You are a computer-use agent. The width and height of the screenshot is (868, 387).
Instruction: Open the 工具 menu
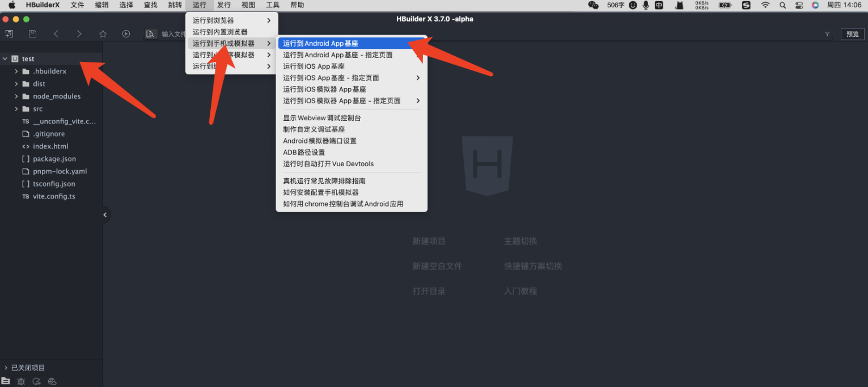pos(273,5)
